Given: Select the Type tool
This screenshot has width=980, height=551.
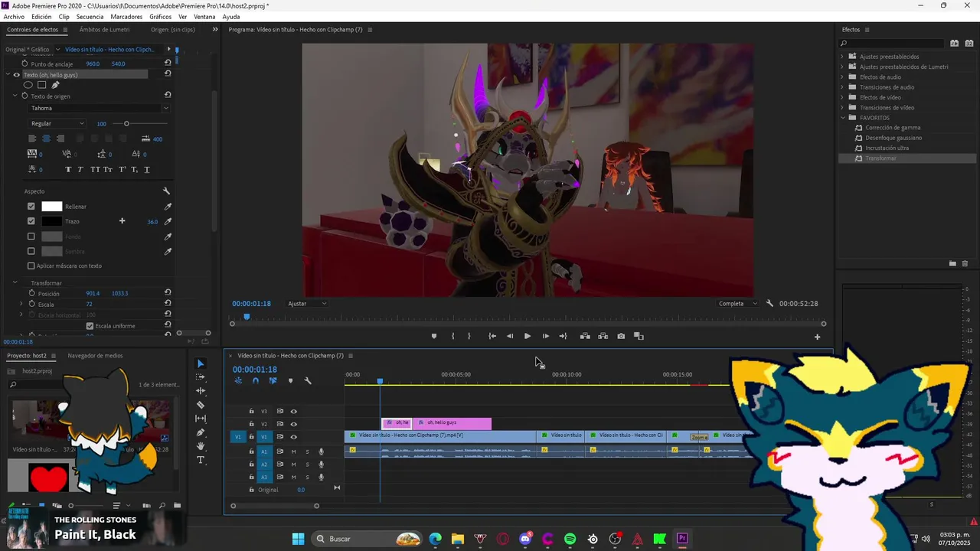Looking at the screenshot, I should [201, 460].
